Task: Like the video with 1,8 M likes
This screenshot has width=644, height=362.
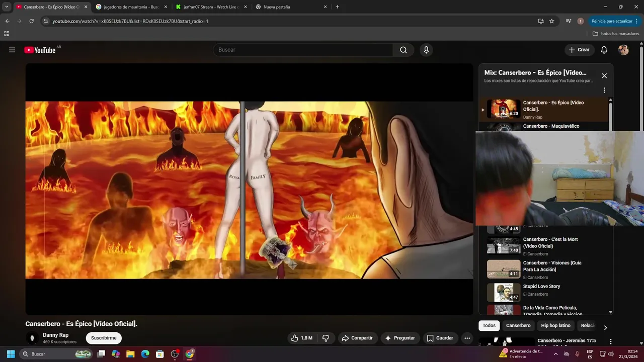Action: click(x=302, y=338)
